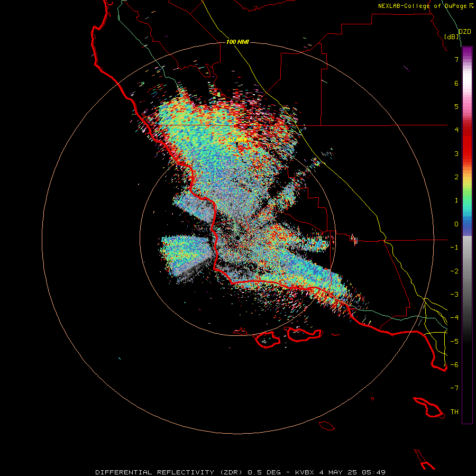The height and width of the screenshot is (476, 476).
Task: Click the "1" value on the color scale
Action: (456, 200)
